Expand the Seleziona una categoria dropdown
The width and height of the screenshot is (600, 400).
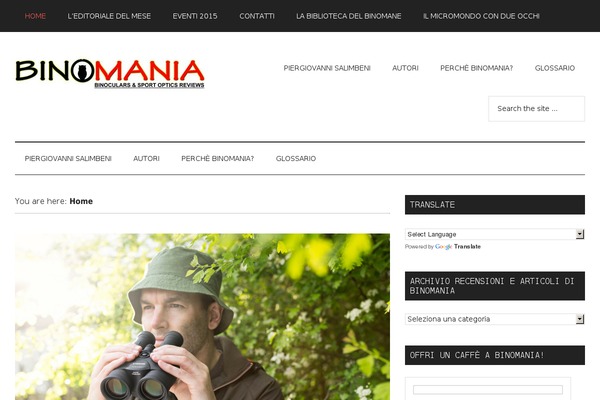(494, 319)
